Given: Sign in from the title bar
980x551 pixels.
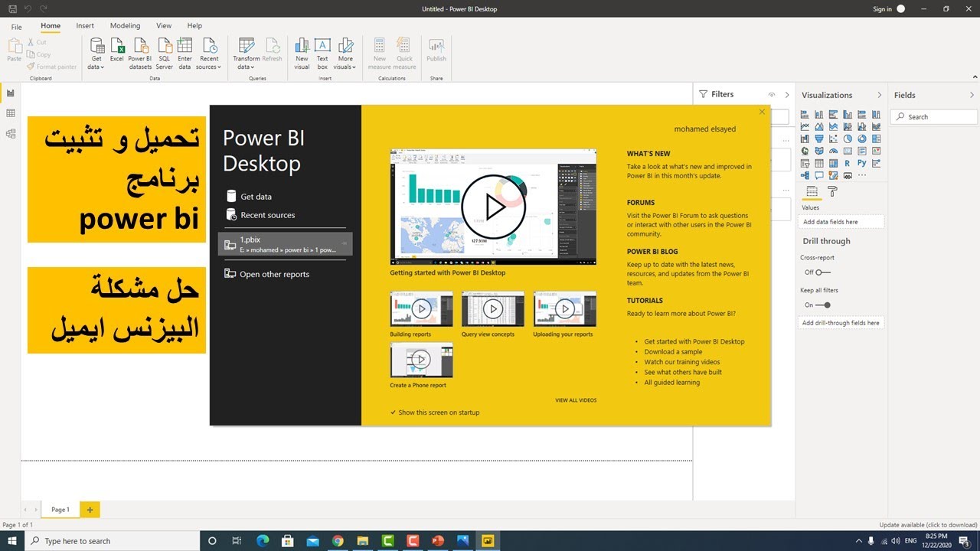Looking at the screenshot, I should point(882,9).
